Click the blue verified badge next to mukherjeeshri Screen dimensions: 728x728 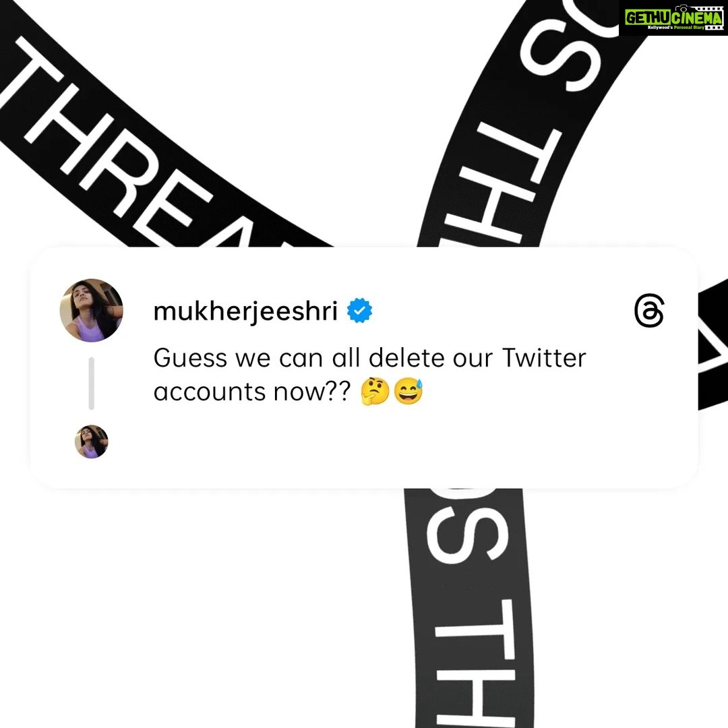tap(359, 311)
